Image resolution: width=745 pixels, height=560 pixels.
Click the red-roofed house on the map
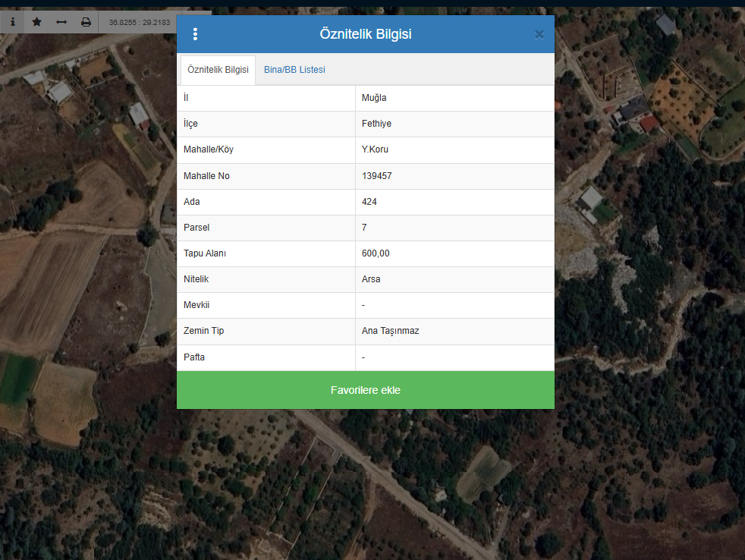(x=649, y=123)
